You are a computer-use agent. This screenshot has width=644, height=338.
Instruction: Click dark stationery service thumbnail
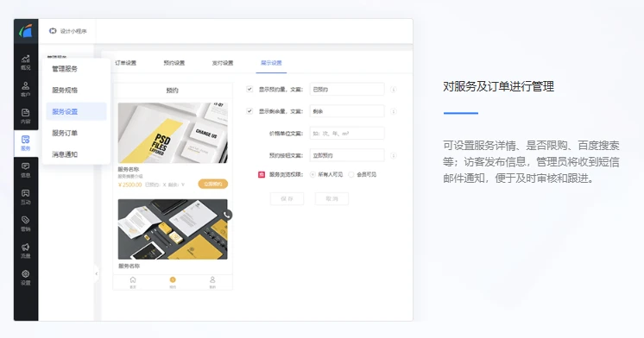[173, 229]
